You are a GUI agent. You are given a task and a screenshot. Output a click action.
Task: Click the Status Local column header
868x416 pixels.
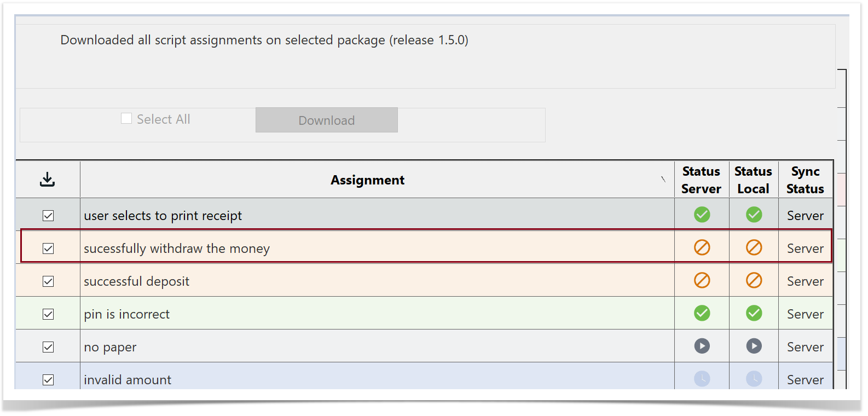coord(753,180)
